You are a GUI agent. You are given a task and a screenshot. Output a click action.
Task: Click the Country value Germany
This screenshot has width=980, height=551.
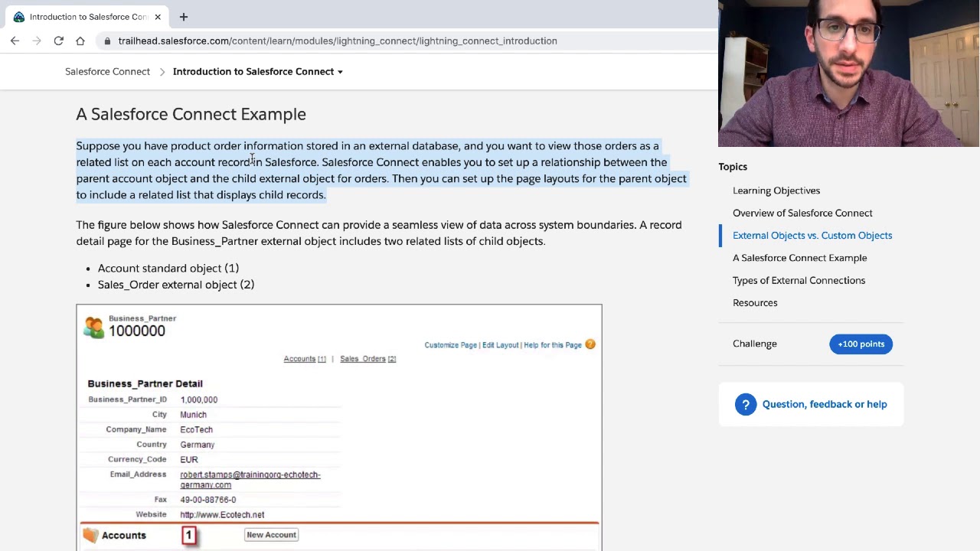197,445
